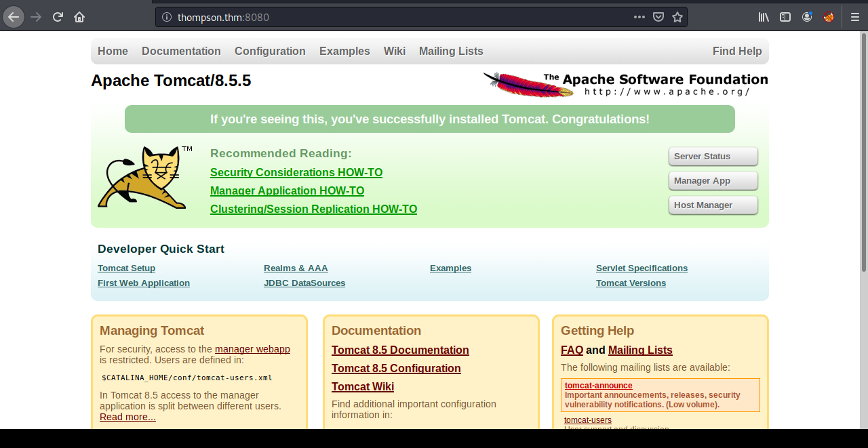Bookmark this page with star icon
Image resolution: width=868 pixels, height=448 pixels.
(677, 17)
